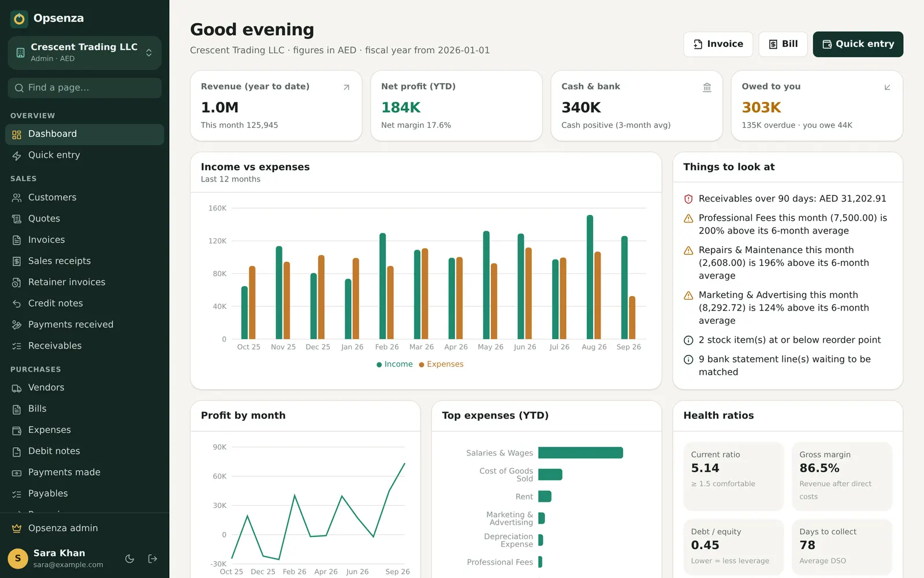Open the Dashboard page in the sidebar

tap(84, 134)
